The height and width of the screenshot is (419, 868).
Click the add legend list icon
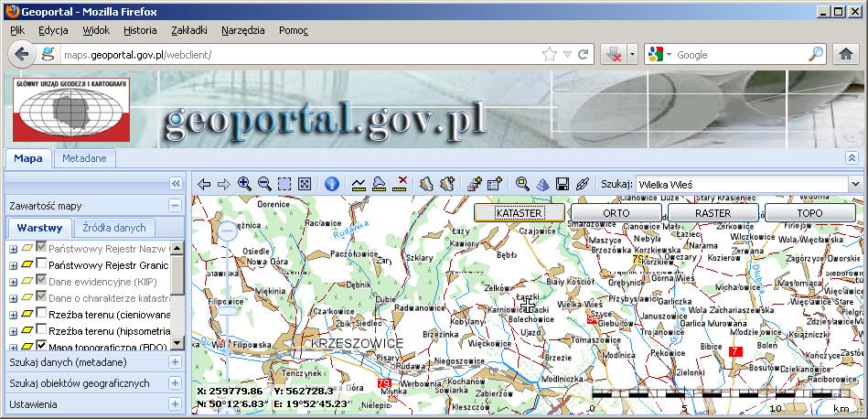click(494, 184)
